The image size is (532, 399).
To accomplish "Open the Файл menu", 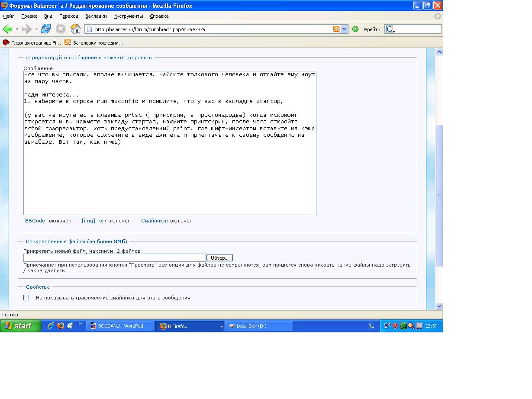I will [9, 16].
